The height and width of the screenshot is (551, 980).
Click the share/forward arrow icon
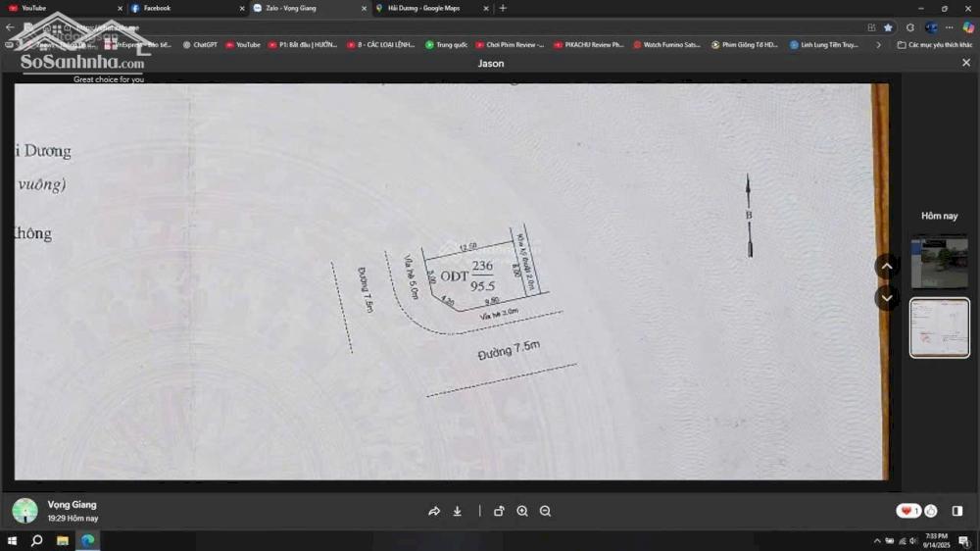tap(434, 511)
